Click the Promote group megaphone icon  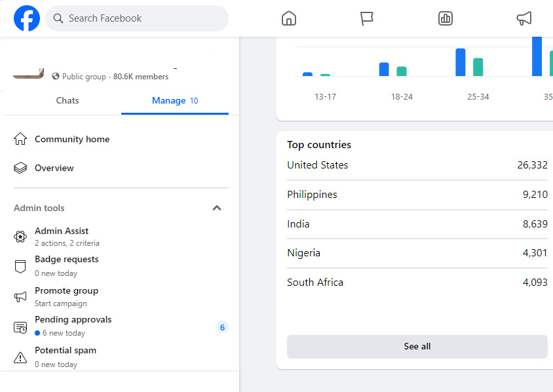pyautogui.click(x=20, y=297)
